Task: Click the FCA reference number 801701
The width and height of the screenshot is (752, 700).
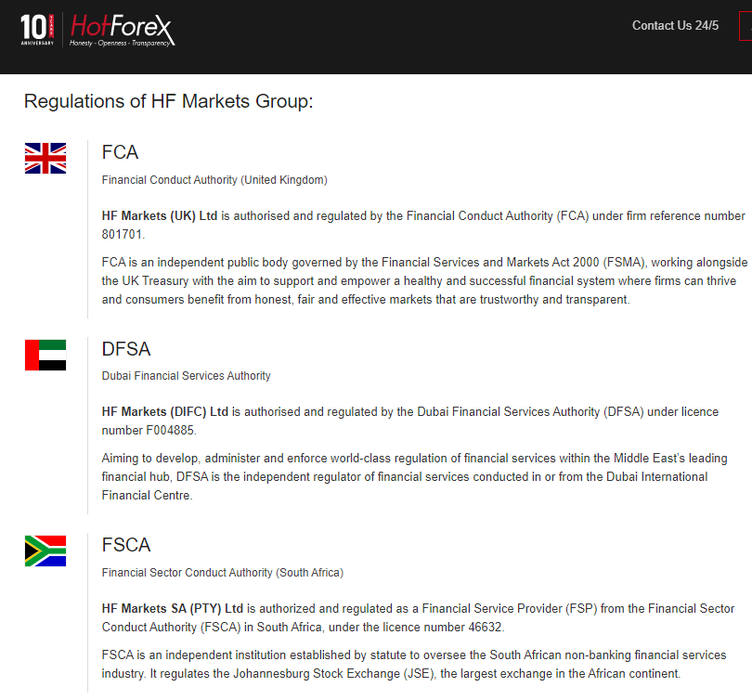Action: (x=122, y=235)
